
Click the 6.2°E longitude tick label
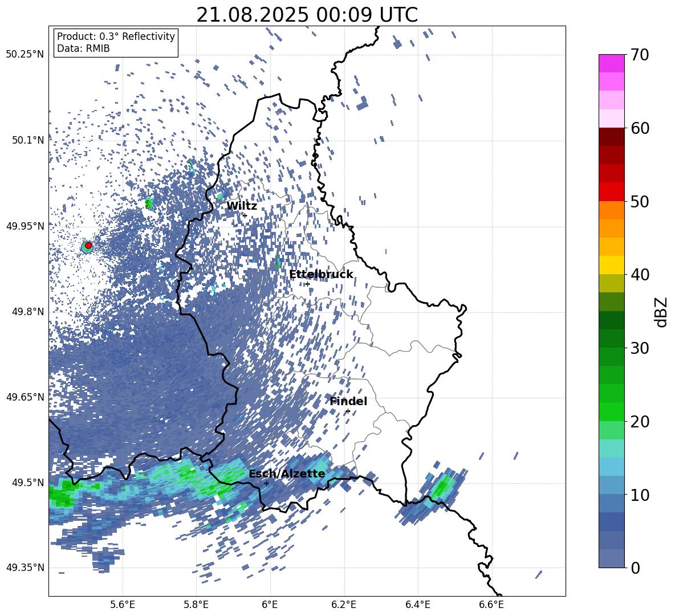[x=344, y=605]
